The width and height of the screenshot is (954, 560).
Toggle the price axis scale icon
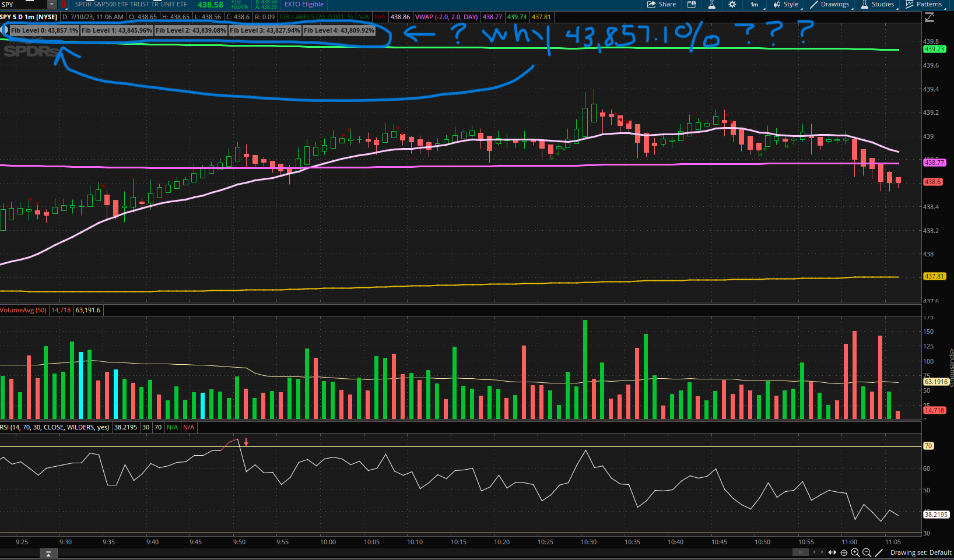[x=930, y=17]
